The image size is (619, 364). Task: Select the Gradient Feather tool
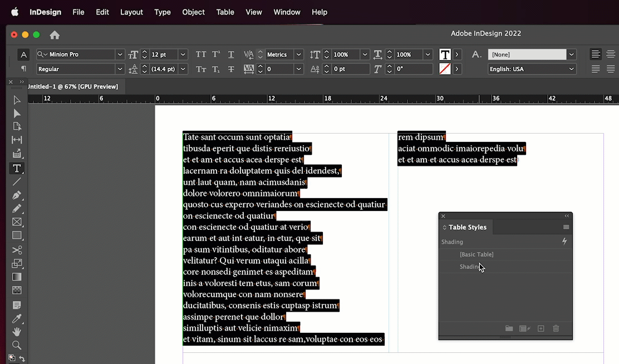click(x=17, y=291)
